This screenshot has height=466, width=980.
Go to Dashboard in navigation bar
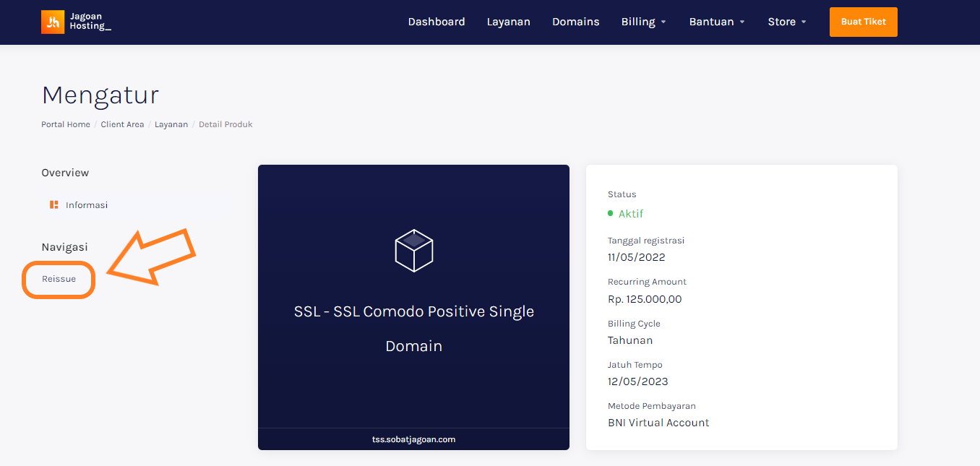(x=437, y=22)
